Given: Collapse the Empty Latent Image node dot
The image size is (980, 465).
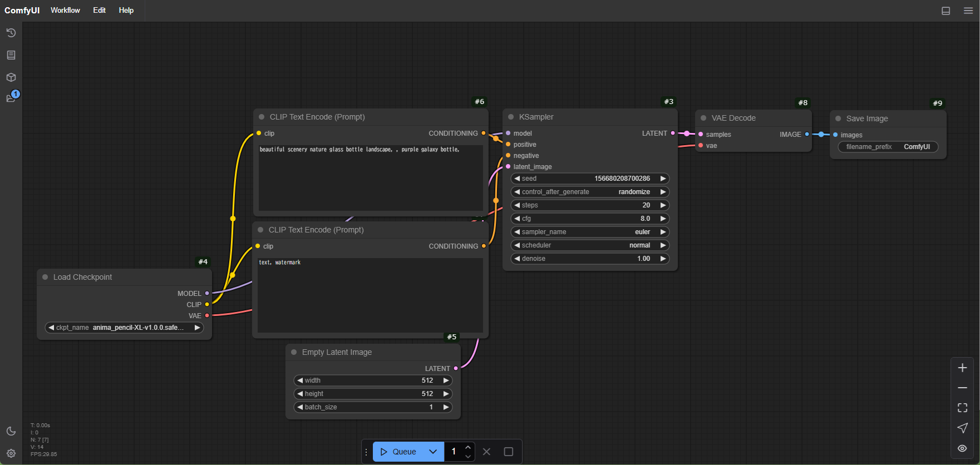Looking at the screenshot, I should (294, 352).
